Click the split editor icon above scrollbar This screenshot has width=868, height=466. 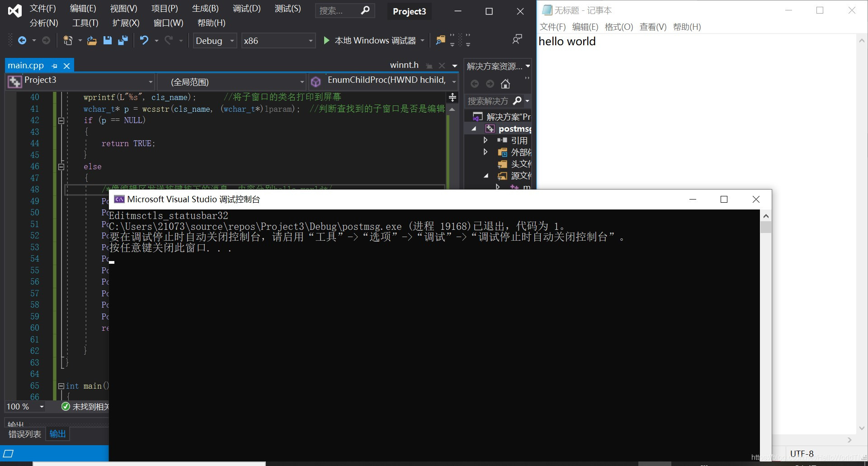(x=452, y=97)
